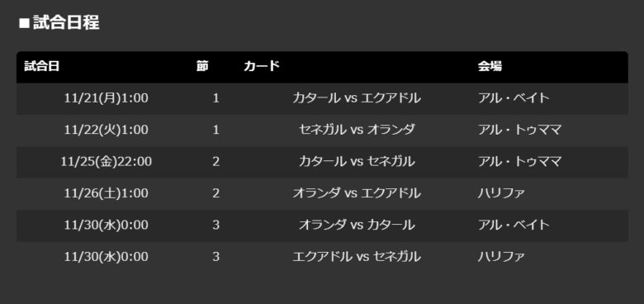This screenshot has width=644, height=304.
Task: Click the エクアドル vs セネガル match
Action: coord(357,257)
